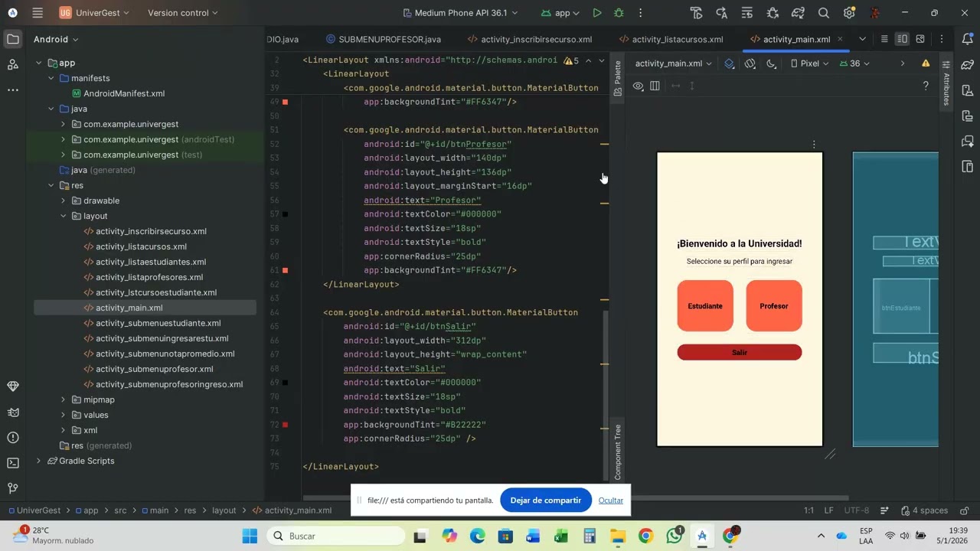
Task: Show hidden editor tabs chevron
Action: (862, 39)
